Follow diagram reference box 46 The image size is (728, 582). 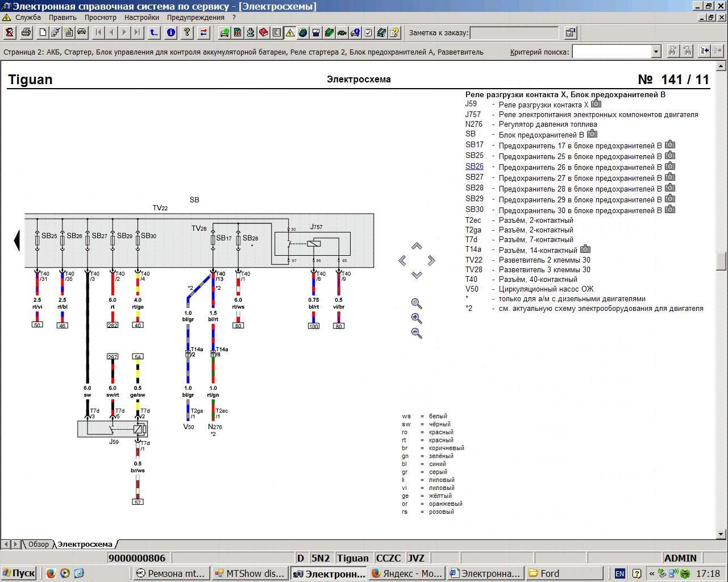tap(62, 326)
